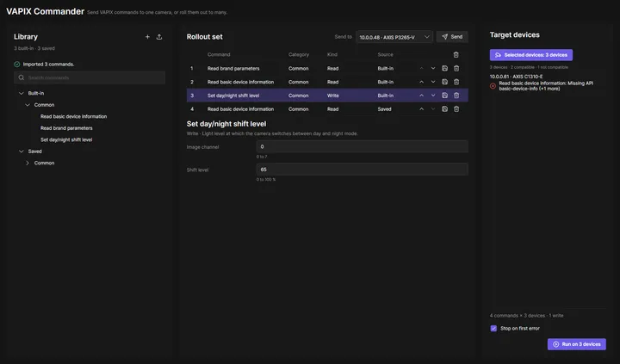This screenshot has width=620, height=364.
Task: Click the Write kind cell in row 3
Action: (333, 96)
